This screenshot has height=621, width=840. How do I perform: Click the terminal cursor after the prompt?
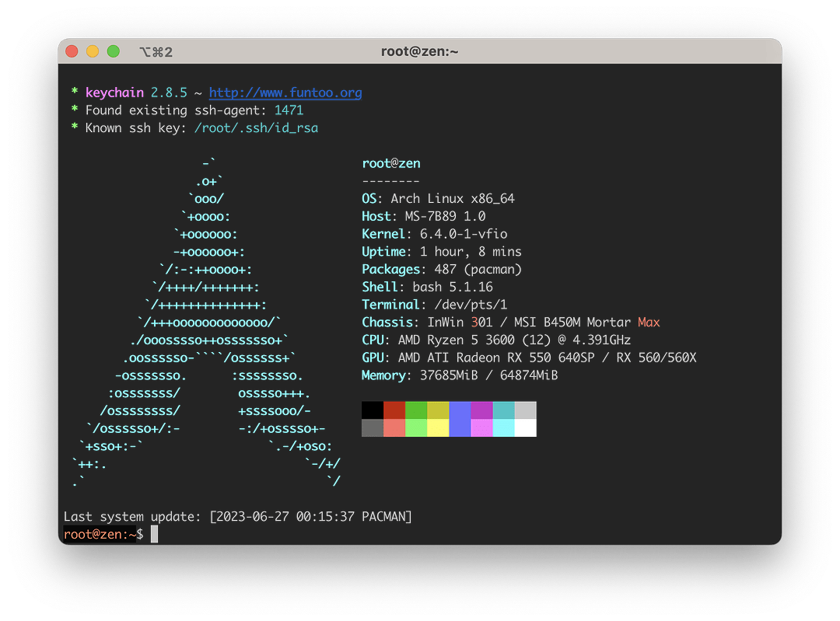click(x=154, y=534)
